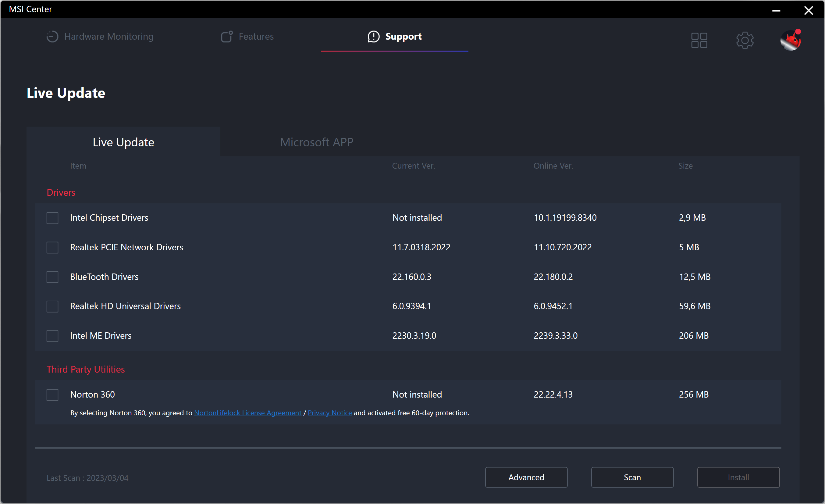Tick the BlueTooth Drivers checkbox
The width and height of the screenshot is (825, 504).
click(52, 277)
